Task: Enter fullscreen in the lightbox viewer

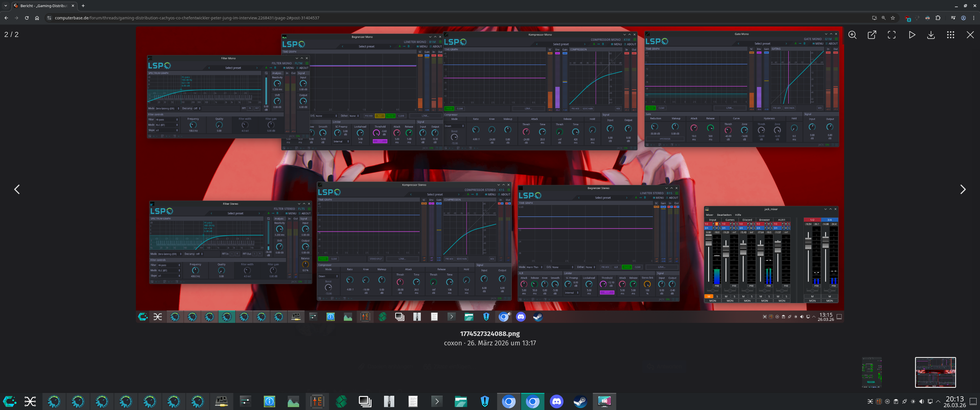Action: (x=891, y=35)
